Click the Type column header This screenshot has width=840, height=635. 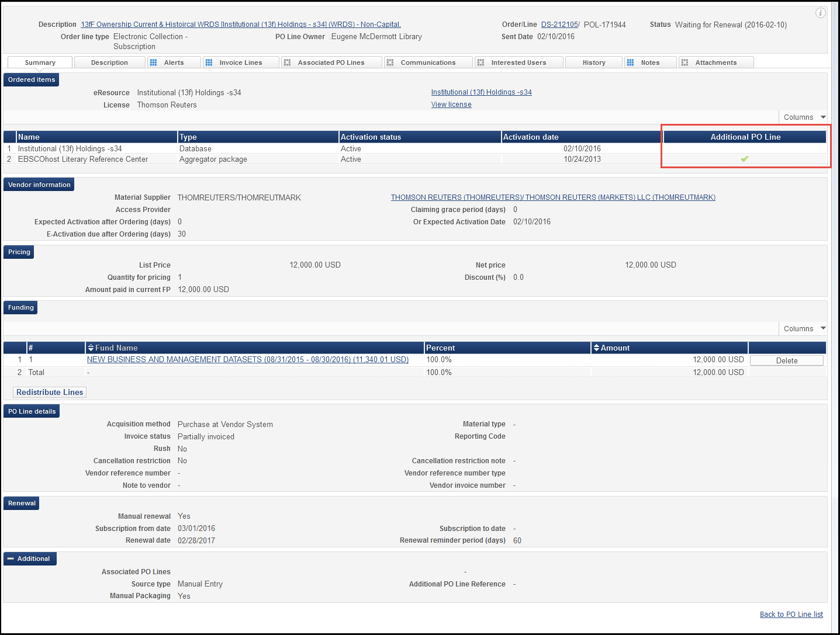tap(258, 137)
